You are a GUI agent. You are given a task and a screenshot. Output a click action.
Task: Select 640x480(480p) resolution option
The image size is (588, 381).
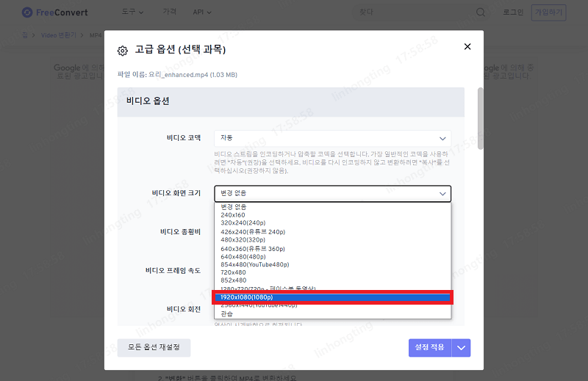[243, 257]
